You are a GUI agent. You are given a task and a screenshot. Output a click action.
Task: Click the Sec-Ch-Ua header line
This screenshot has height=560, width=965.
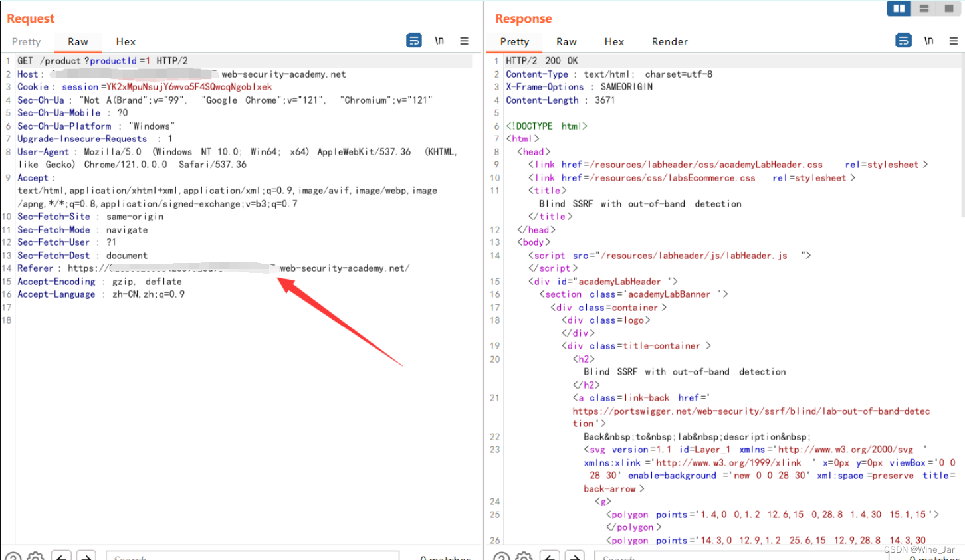coord(225,100)
